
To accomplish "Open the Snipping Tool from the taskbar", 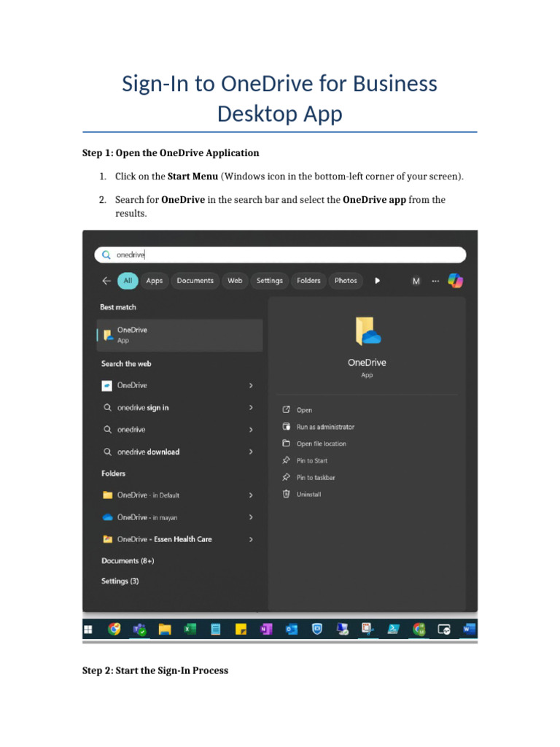I will [x=367, y=630].
